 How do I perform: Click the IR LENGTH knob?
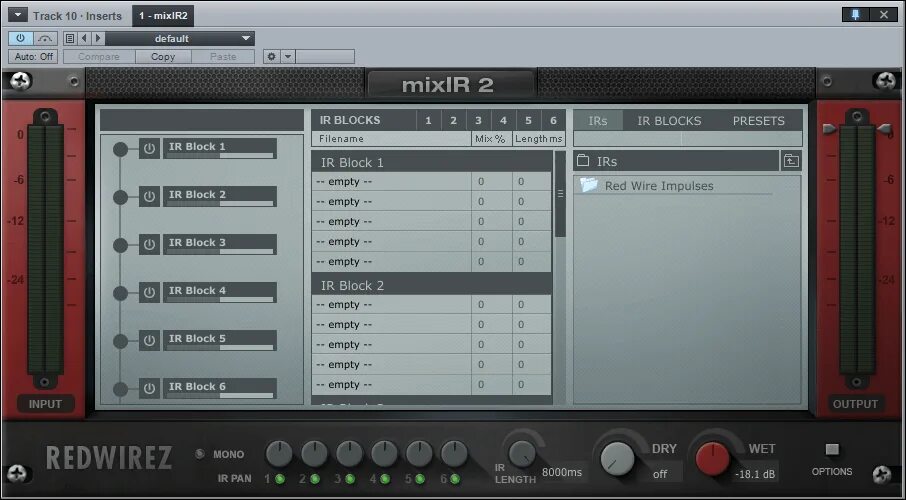[x=522, y=454]
